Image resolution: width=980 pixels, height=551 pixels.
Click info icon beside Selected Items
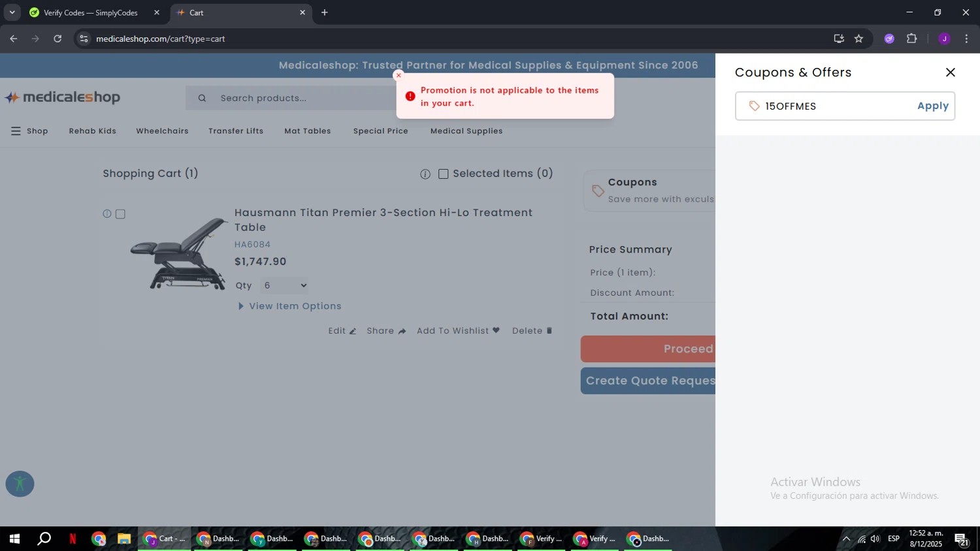click(425, 174)
